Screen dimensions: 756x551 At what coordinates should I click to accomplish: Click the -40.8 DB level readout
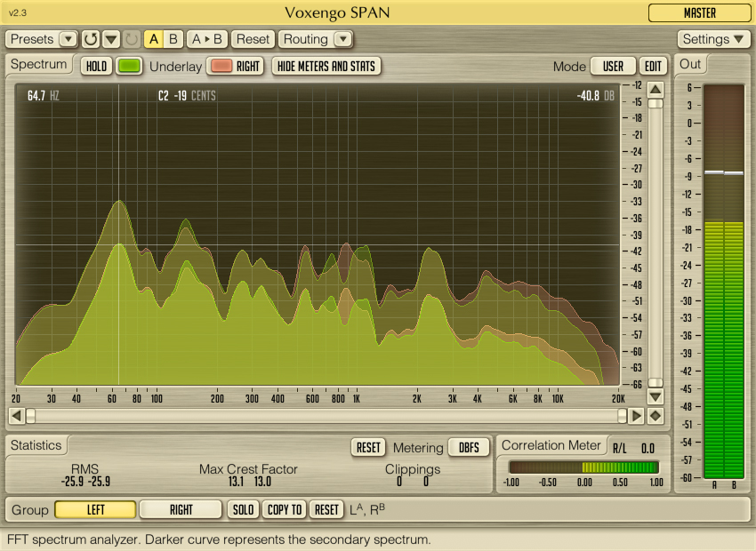pos(595,96)
